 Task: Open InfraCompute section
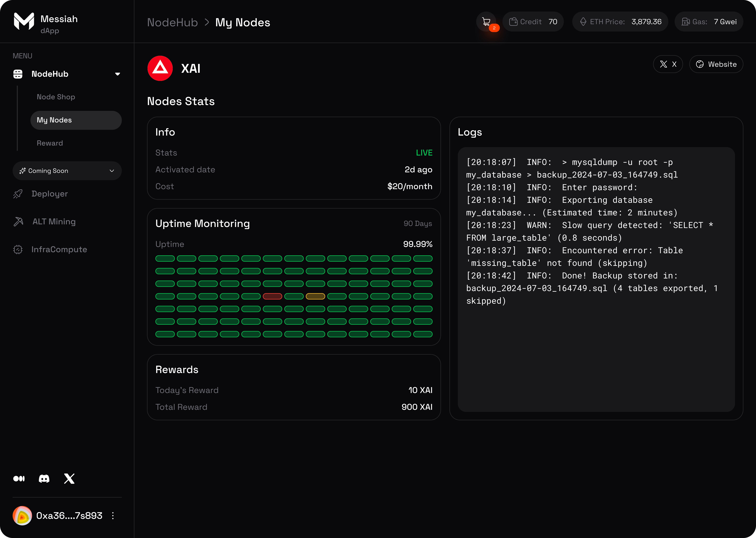click(x=59, y=249)
